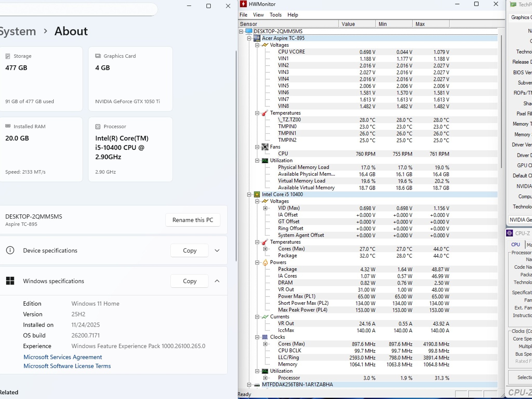The width and height of the screenshot is (532, 399).
Task: Click the Clocks waveform icon
Action: click(265, 337)
